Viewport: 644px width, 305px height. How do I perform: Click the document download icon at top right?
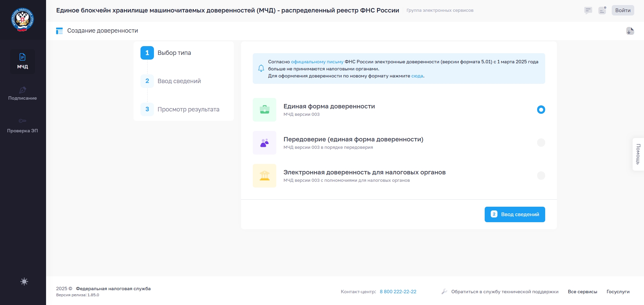(x=630, y=31)
